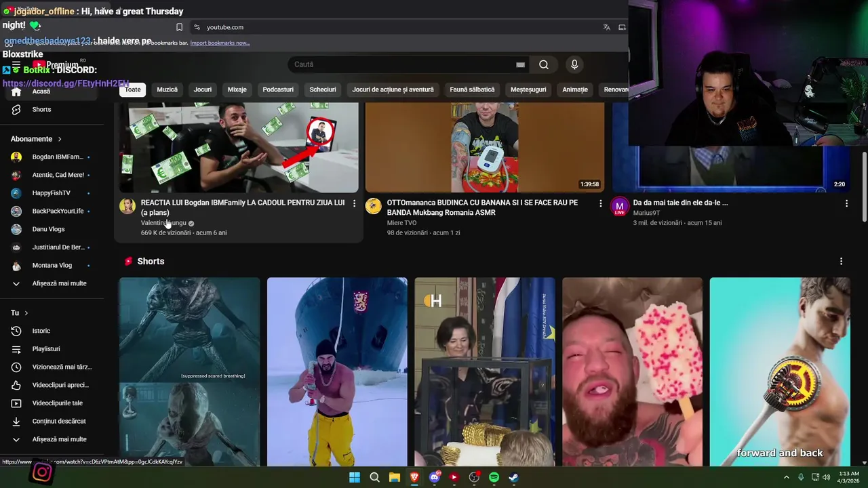Viewport: 868px width, 488px height.
Task: Open Spotify from taskbar
Action: click(494, 477)
